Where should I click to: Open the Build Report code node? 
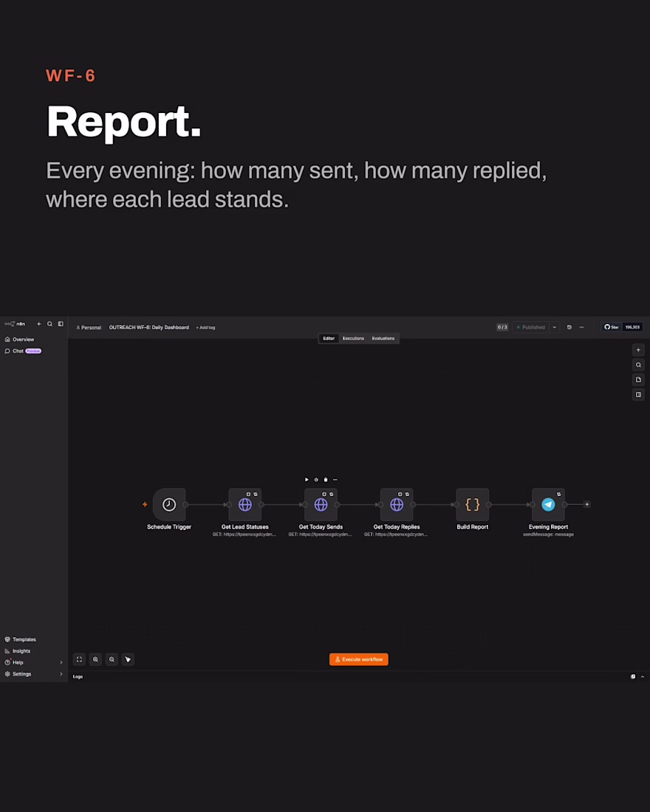click(472, 504)
